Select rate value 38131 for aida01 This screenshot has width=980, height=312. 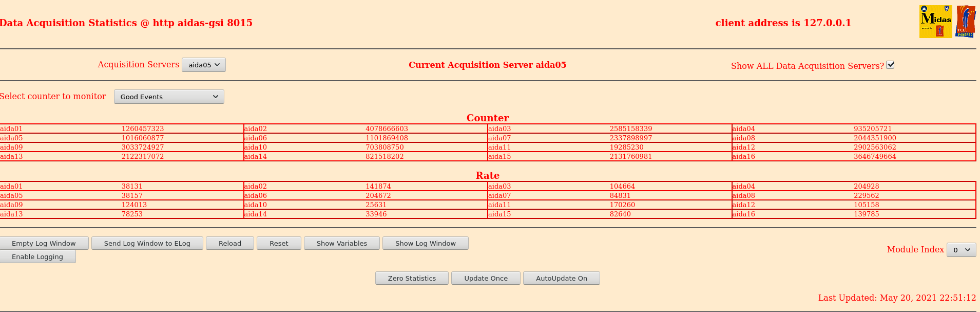tap(132, 186)
